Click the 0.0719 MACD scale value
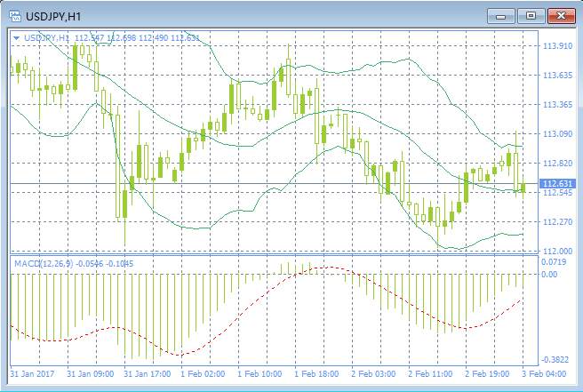This screenshot has width=583, height=392. pyautogui.click(x=554, y=262)
